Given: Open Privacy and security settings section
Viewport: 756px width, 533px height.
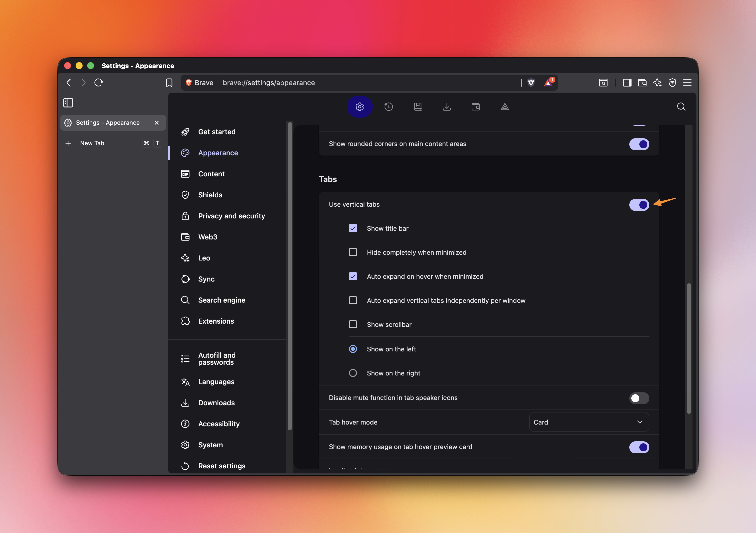Looking at the screenshot, I should [x=232, y=216].
